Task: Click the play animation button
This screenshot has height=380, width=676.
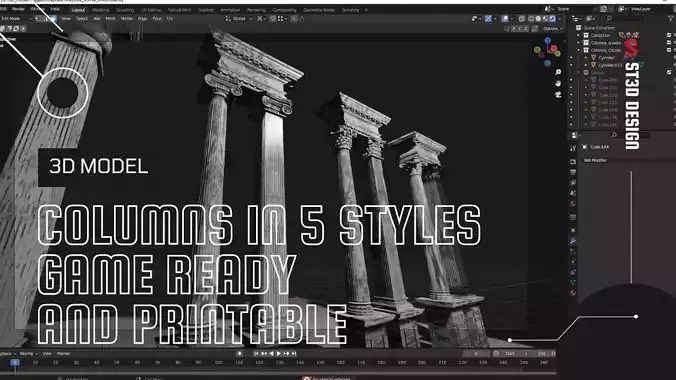Action: click(279, 354)
